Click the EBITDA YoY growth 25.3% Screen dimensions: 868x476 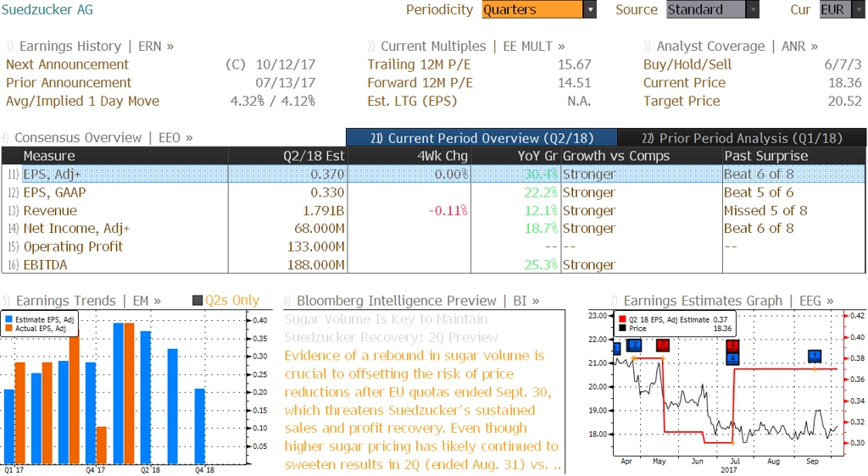(x=541, y=265)
